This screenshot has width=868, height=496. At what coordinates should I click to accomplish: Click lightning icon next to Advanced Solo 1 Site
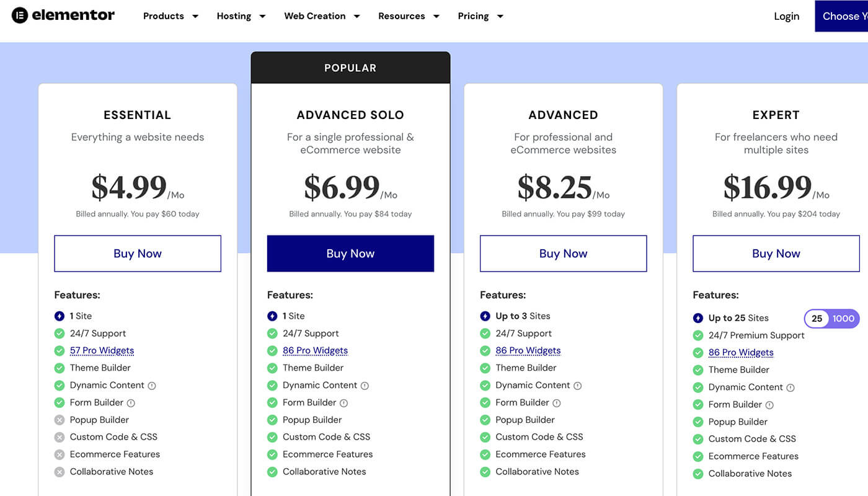272,316
